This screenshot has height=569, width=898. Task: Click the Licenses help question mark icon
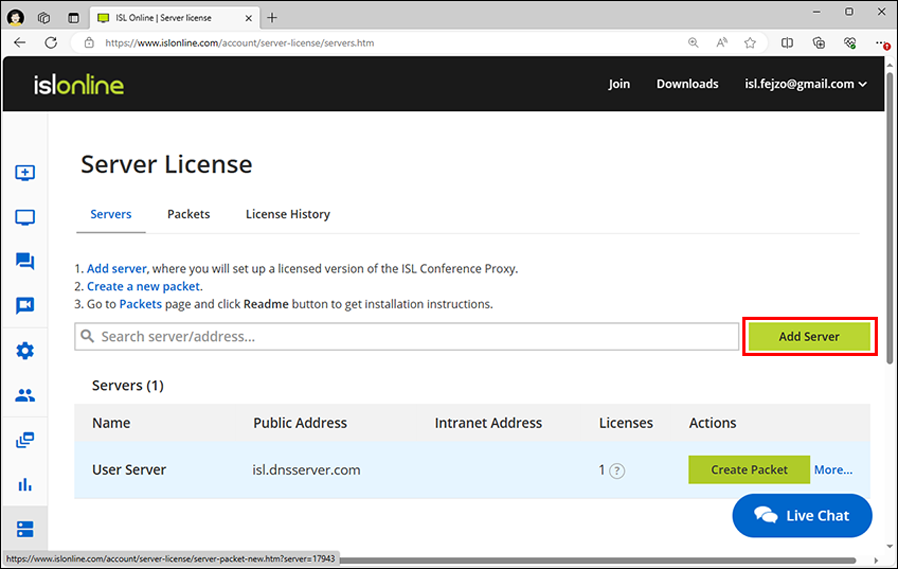(x=617, y=471)
